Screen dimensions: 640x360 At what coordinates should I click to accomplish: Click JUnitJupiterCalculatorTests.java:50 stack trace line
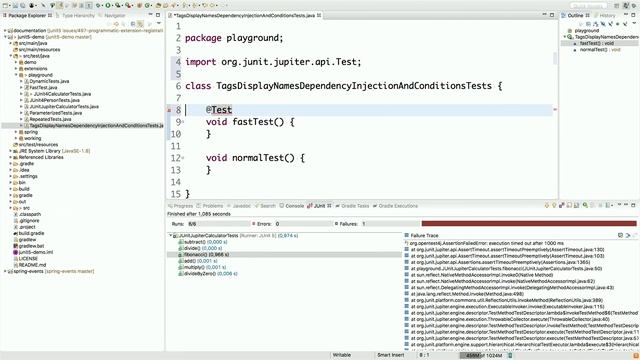(506, 269)
